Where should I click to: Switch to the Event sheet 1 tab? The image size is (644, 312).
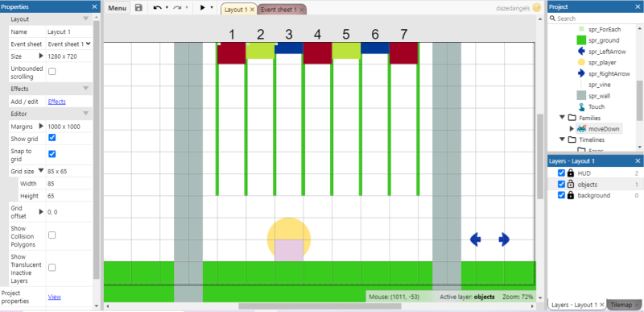coord(279,10)
